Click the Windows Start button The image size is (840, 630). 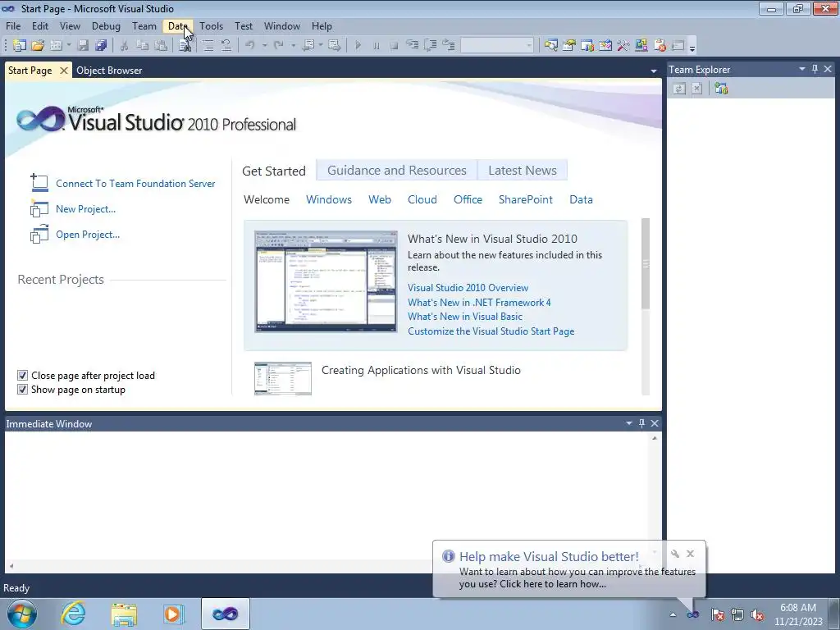coord(22,614)
